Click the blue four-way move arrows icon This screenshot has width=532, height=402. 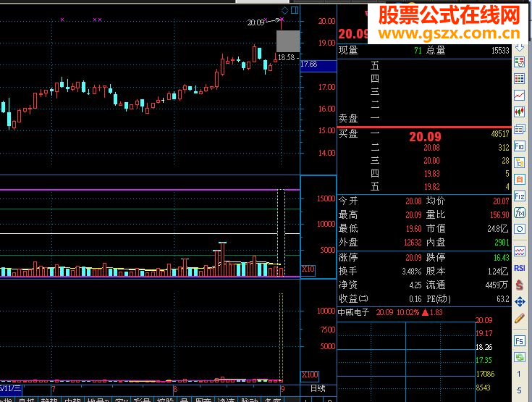[x=520, y=301]
